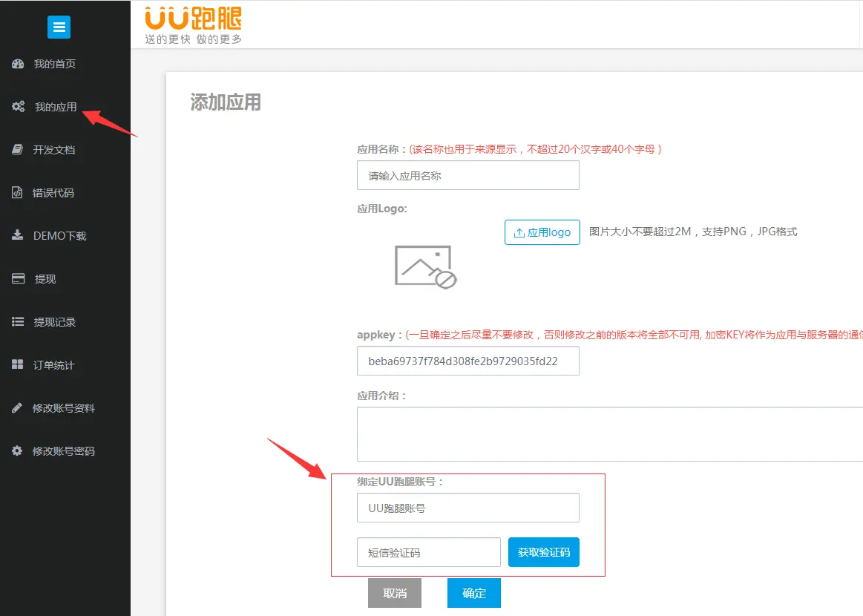Open 订单统计 in the sidebar
Image resolution: width=863 pixels, height=616 pixels.
[x=54, y=365]
